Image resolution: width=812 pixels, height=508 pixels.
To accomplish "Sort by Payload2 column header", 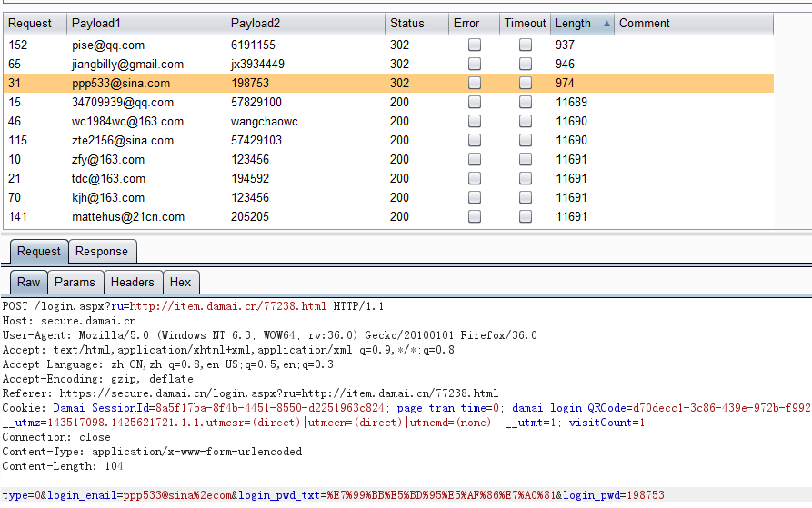I will tap(306, 24).
